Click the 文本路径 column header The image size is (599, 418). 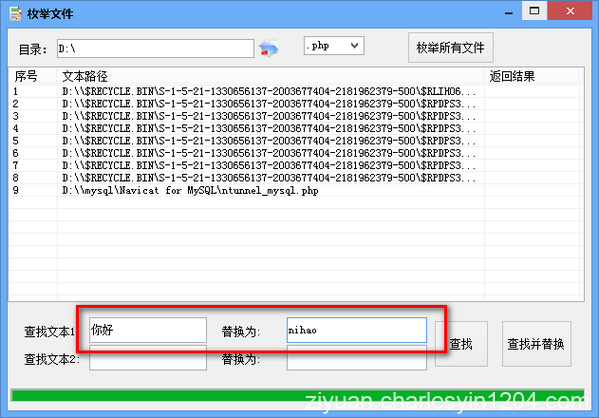coord(270,76)
